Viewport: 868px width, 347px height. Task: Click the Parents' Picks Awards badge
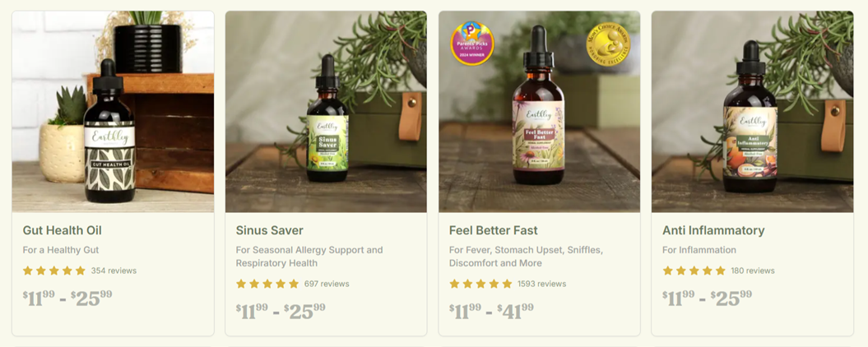click(x=471, y=43)
